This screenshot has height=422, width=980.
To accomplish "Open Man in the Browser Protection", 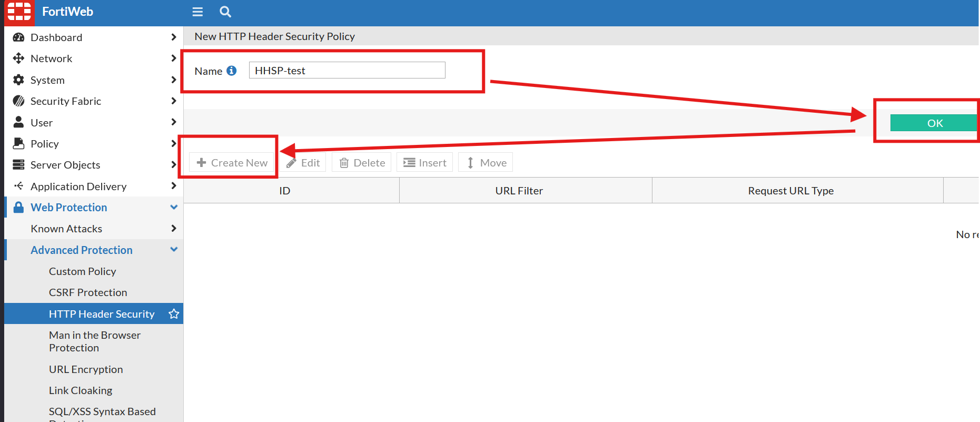I will 94,341.
